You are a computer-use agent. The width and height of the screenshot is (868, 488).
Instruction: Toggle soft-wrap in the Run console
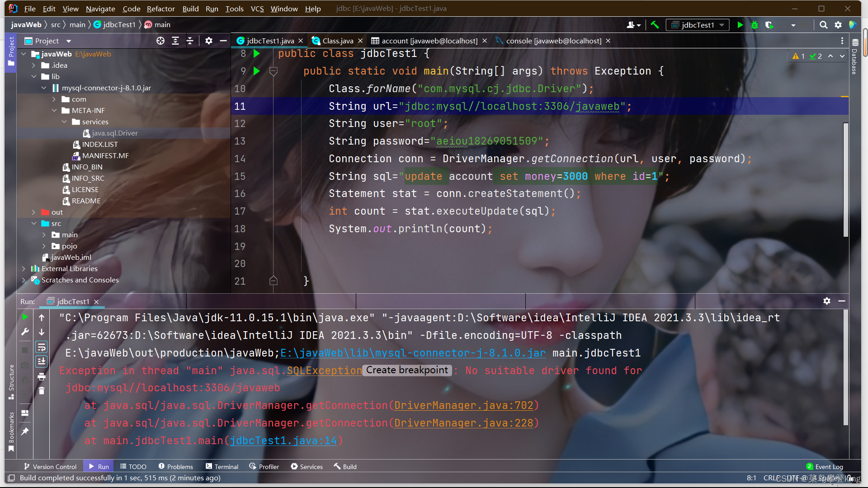click(x=42, y=347)
